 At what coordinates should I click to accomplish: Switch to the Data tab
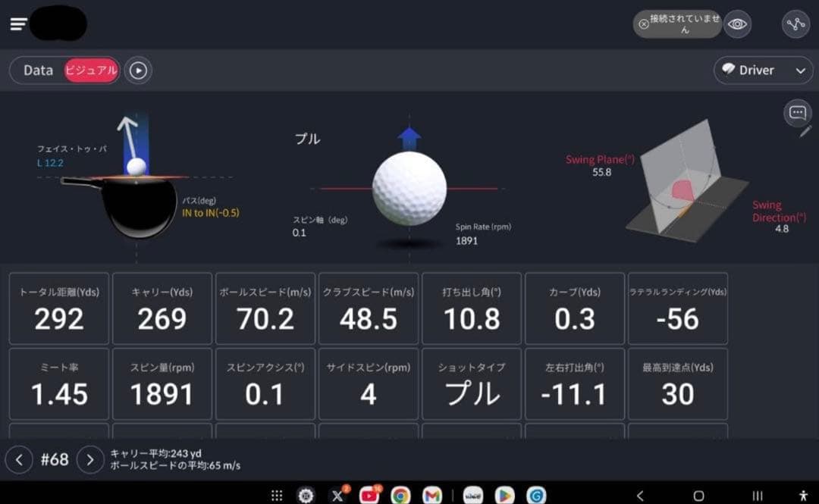(x=38, y=70)
